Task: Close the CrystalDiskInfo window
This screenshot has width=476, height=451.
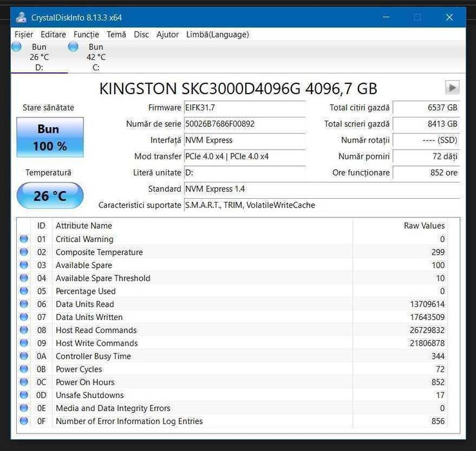Action: coord(450,17)
